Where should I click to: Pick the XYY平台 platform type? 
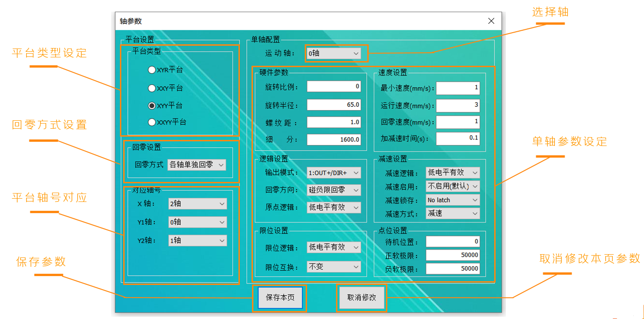pyautogui.click(x=152, y=106)
